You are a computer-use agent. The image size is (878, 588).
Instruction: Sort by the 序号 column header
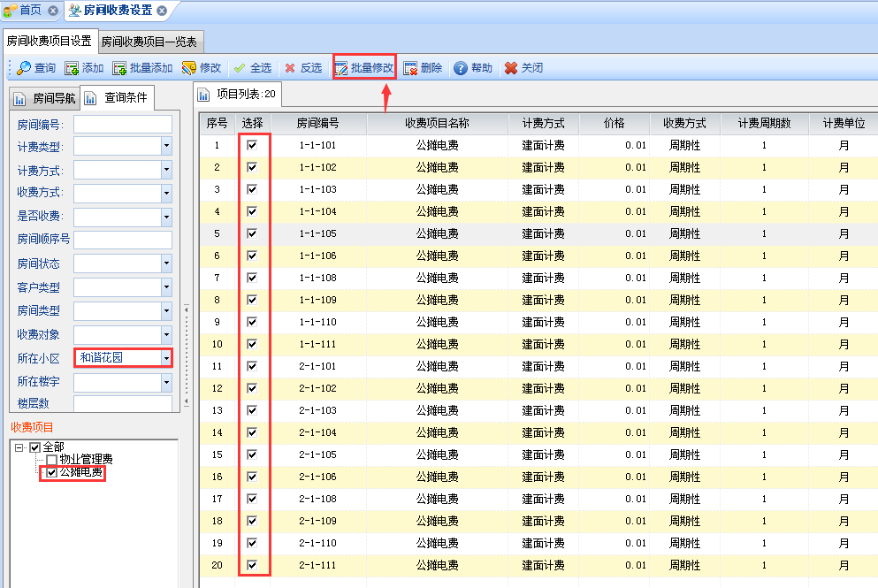(x=218, y=123)
